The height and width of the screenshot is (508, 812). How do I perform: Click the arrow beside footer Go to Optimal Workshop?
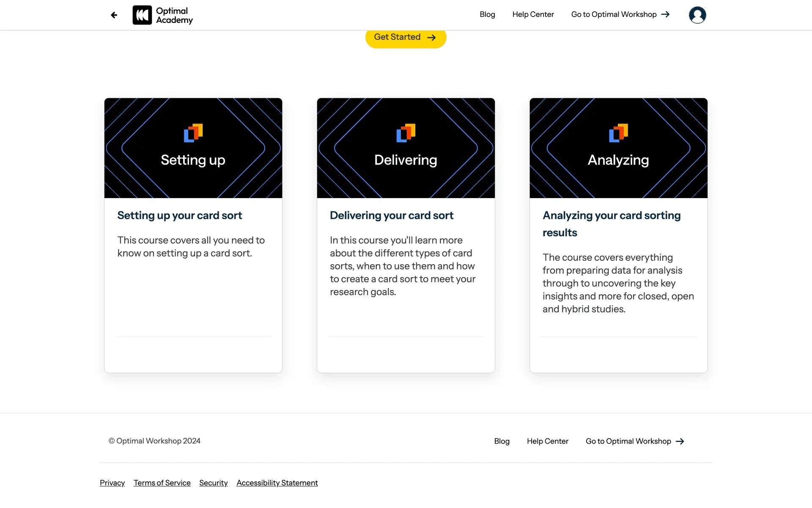[680, 441]
